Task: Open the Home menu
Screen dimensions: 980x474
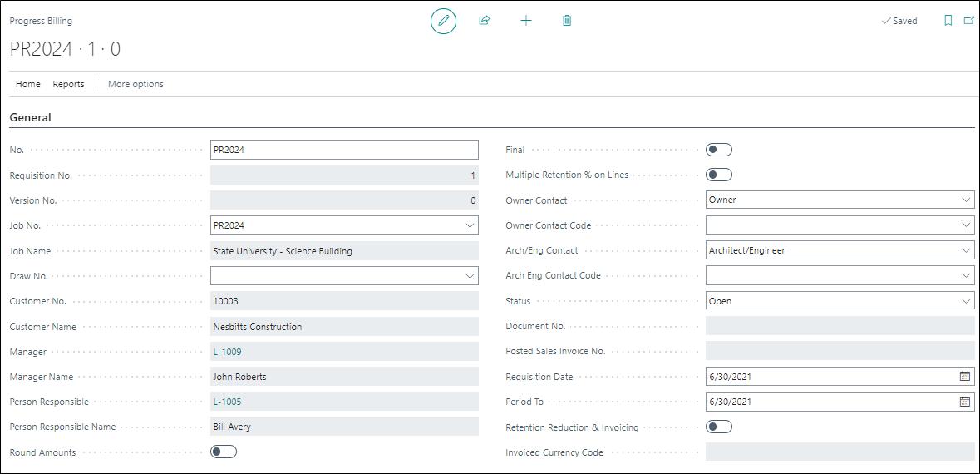Action: pos(28,84)
